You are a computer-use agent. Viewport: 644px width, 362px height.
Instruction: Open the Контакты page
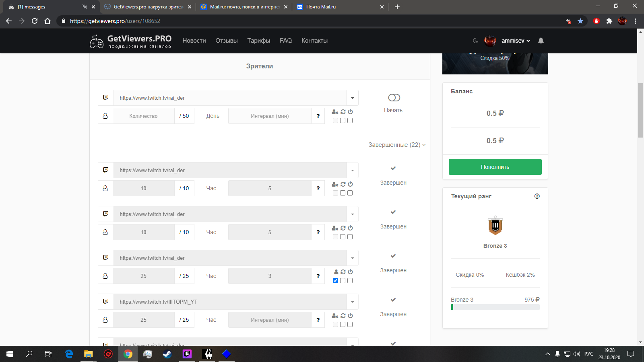[x=314, y=41]
